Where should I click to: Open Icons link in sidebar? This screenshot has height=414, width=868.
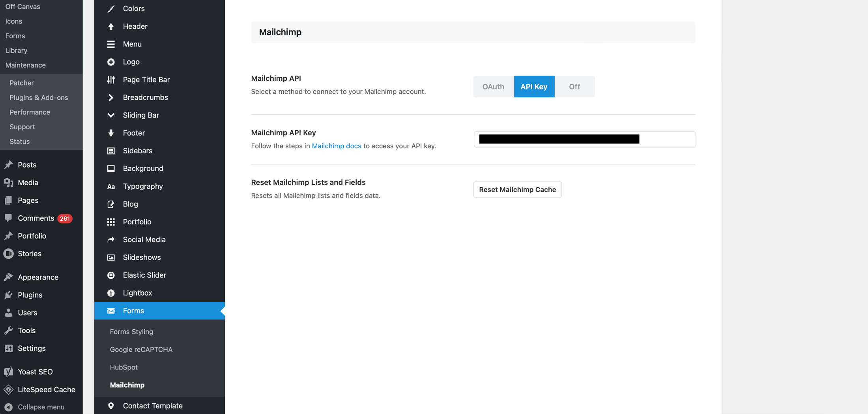click(x=13, y=21)
